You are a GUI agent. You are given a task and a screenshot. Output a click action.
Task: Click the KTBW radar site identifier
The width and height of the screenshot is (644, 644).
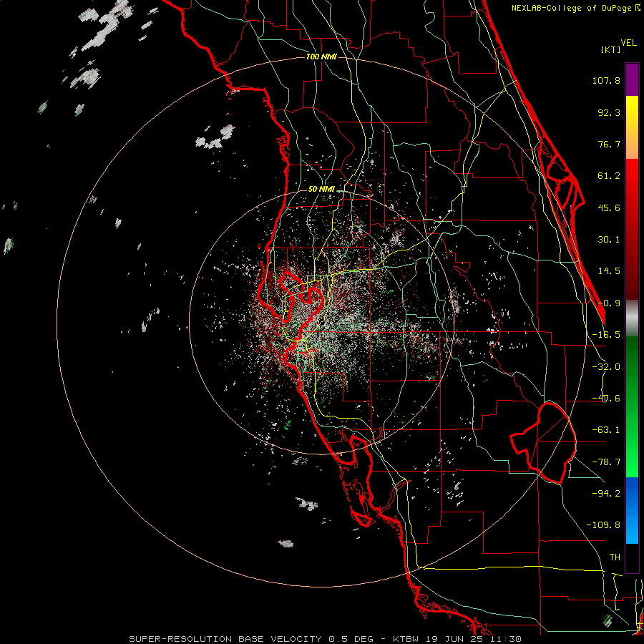tap(407, 639)
